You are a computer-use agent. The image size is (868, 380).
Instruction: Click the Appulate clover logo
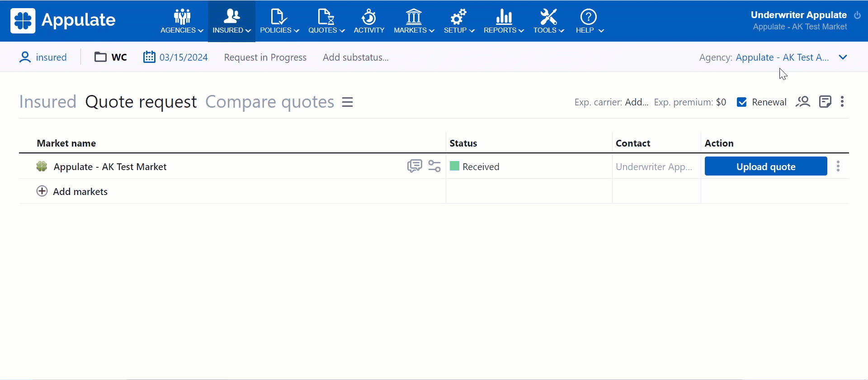(23, 21)
